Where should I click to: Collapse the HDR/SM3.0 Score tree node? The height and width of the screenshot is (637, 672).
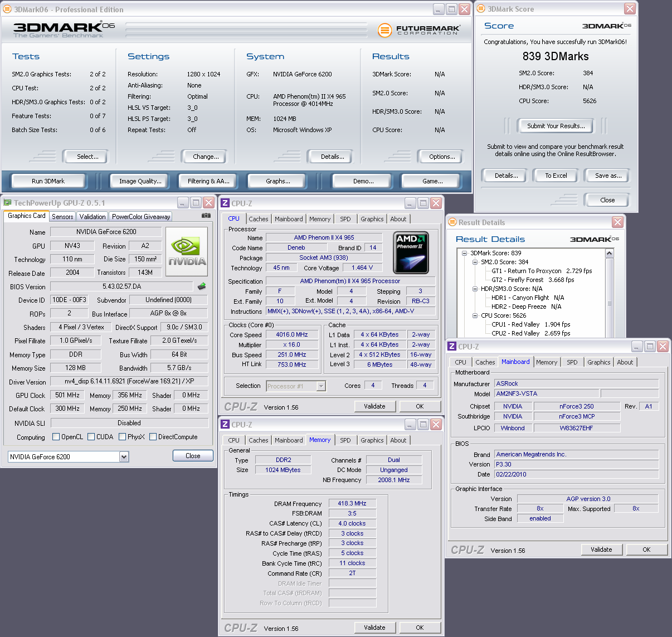475,289
